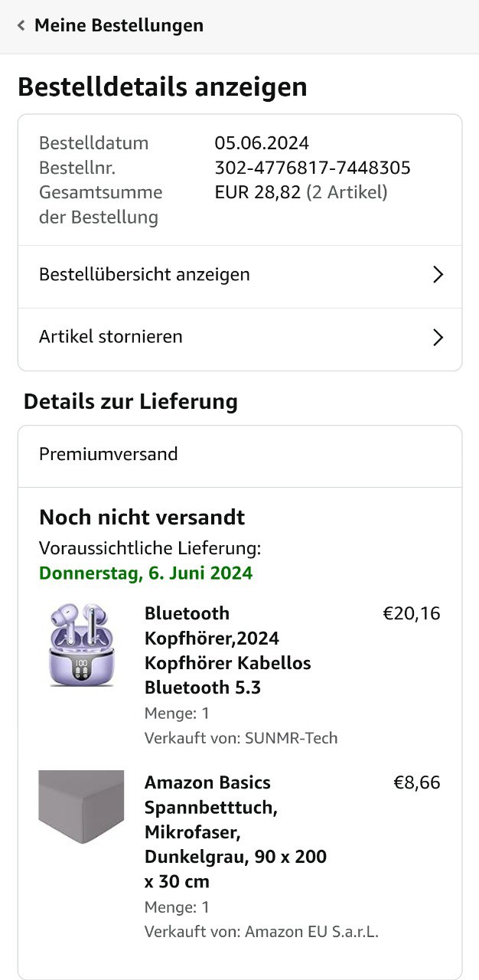The height and width of the screenshot is (980, 479).
Task: Click the €8,66 price
Action: (416, 782)
